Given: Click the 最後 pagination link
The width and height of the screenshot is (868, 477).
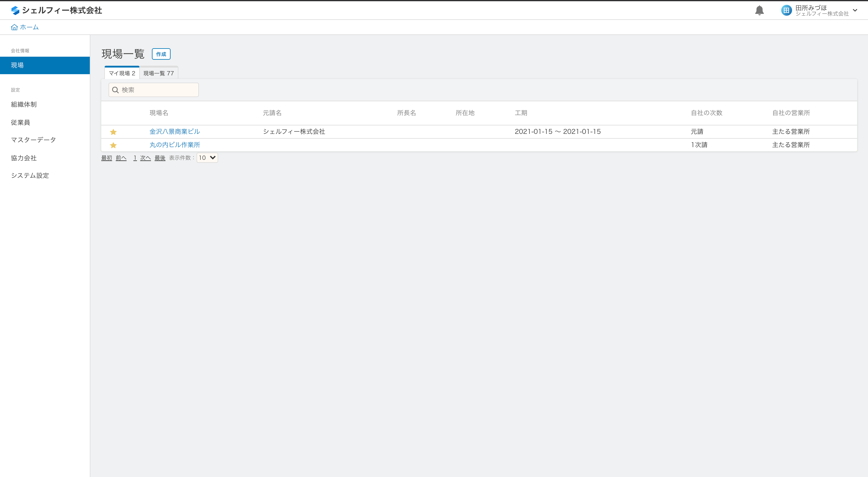Looking at the screenshot, I should click(160, 158).
